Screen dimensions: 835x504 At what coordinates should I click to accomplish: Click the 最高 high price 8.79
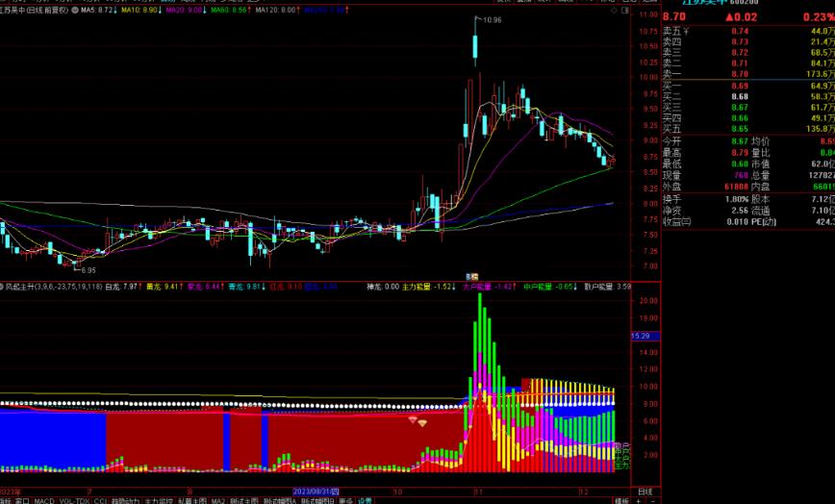[740, 153]
